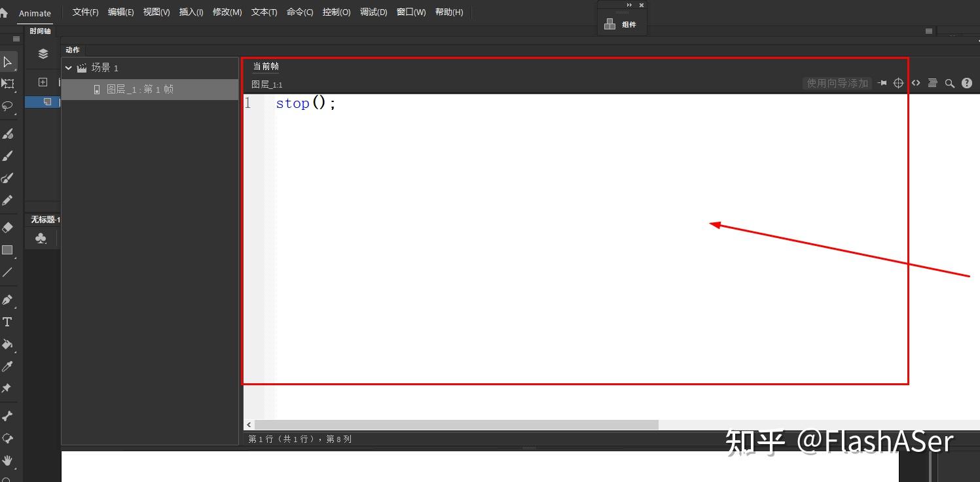Select the Eyedropper tool
This screenshot has width=980, height=482.
click(x=8, y=366)
